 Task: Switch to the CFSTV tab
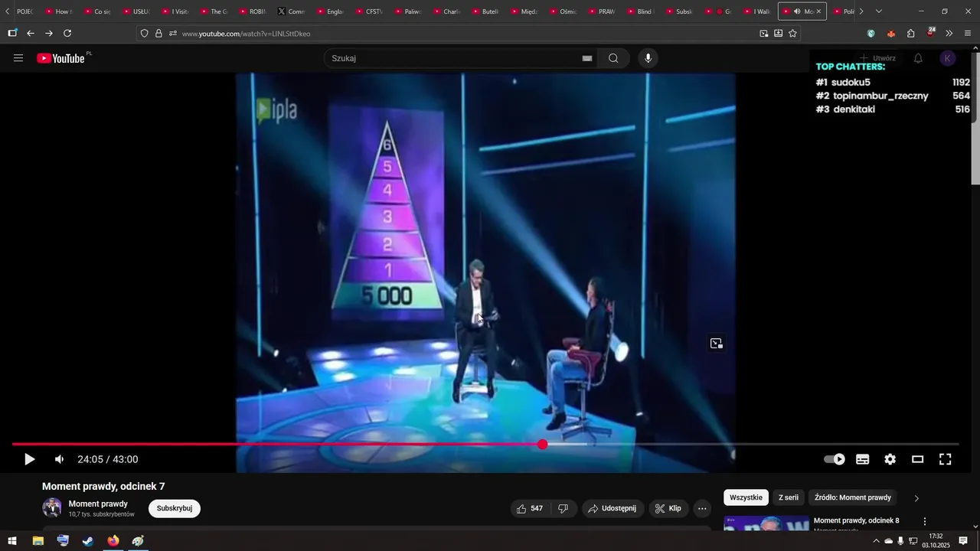[x=369, y=11]
